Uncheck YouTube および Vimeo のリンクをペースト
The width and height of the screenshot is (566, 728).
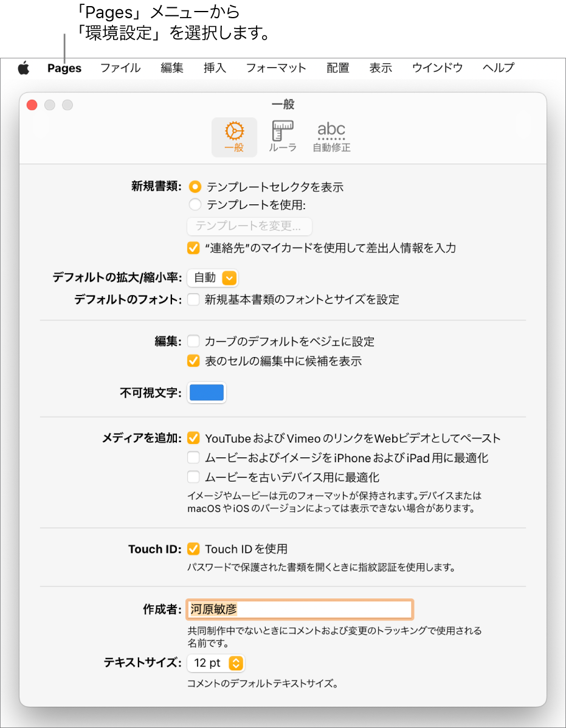coord(193,436)
